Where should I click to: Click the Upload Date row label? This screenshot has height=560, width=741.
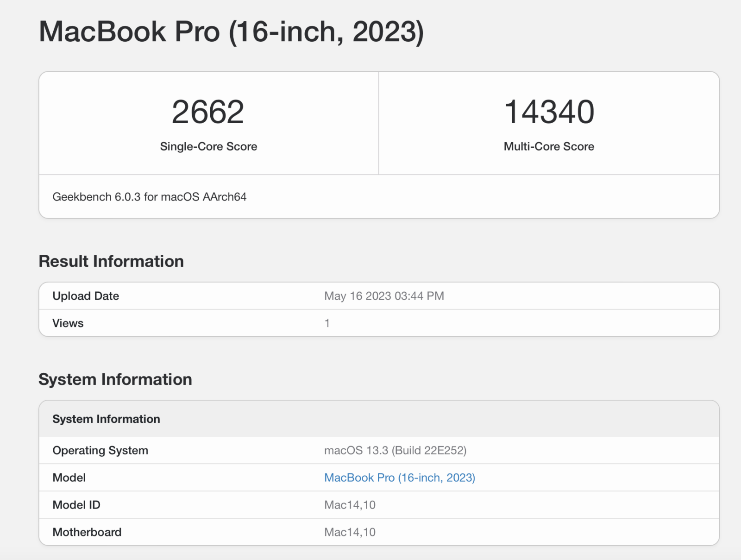point(86,296)
